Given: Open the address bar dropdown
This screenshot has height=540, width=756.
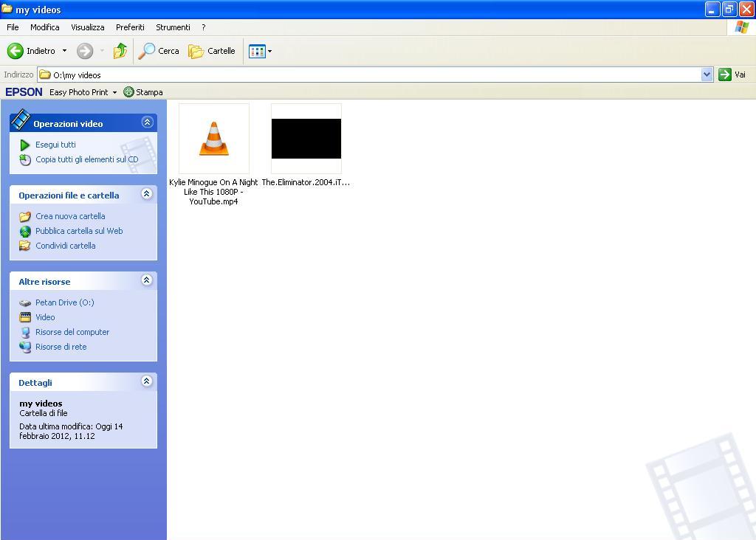Looking at the screenshot, I should click(x=707, y=75).
